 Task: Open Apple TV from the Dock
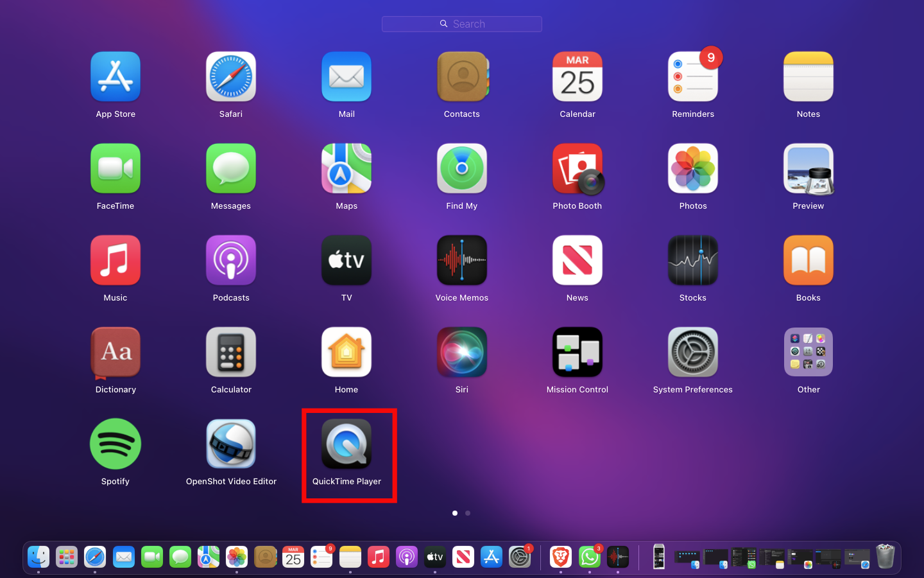point(435,557)
